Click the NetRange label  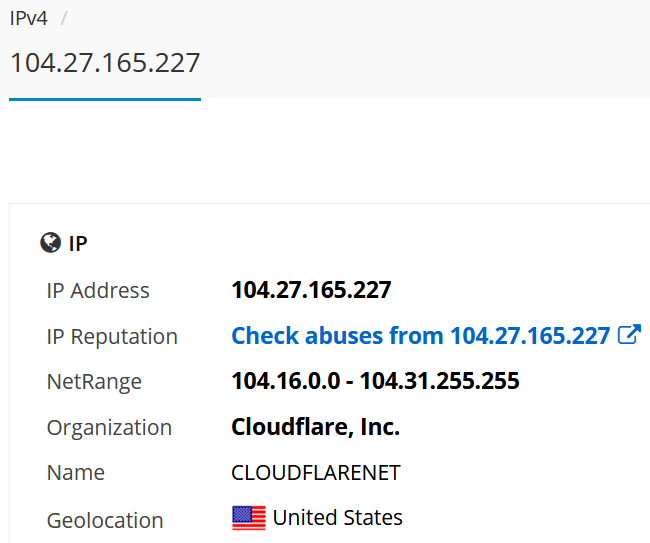click(94, 382)
